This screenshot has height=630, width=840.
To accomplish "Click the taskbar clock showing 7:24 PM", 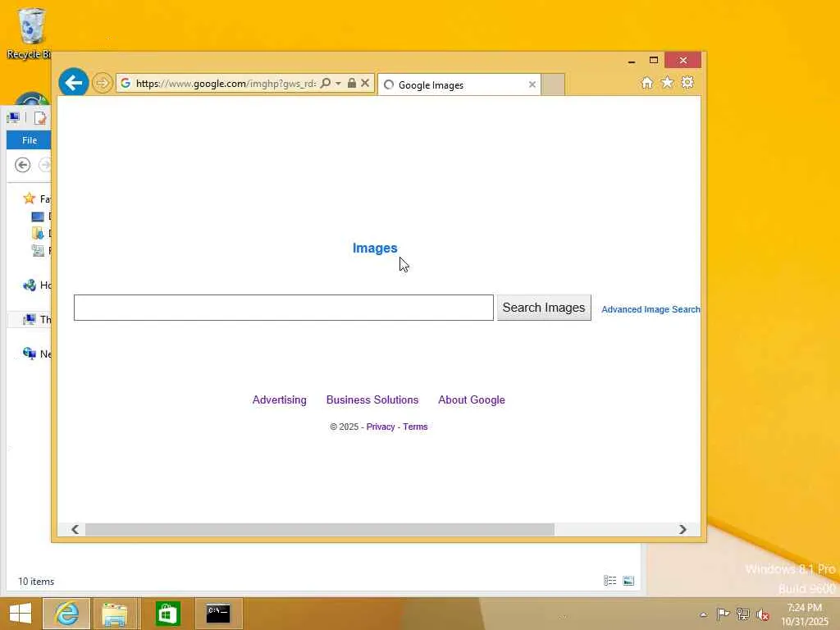I will coord(805,614).
